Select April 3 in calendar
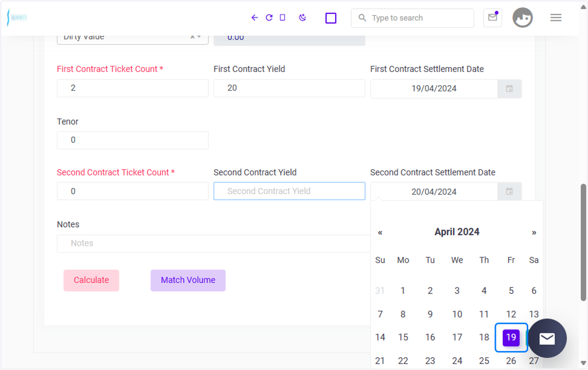The width and height of the screenshot is (588, 370). [457, 291]
